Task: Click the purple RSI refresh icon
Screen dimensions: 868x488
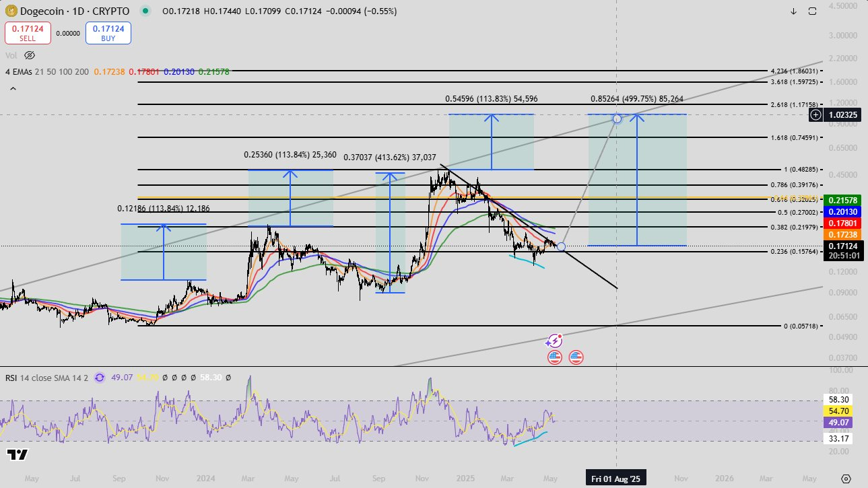Action: [x=100, y=378]
